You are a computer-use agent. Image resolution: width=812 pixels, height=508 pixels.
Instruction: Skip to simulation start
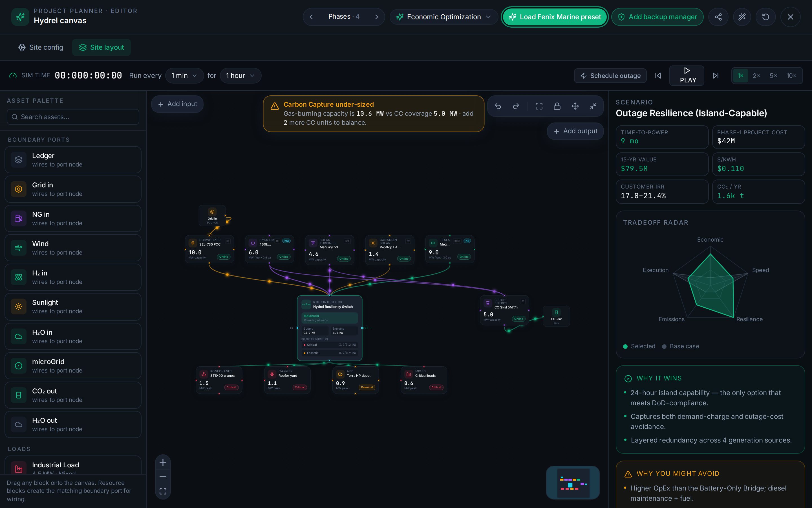click(x=658, y=76)
